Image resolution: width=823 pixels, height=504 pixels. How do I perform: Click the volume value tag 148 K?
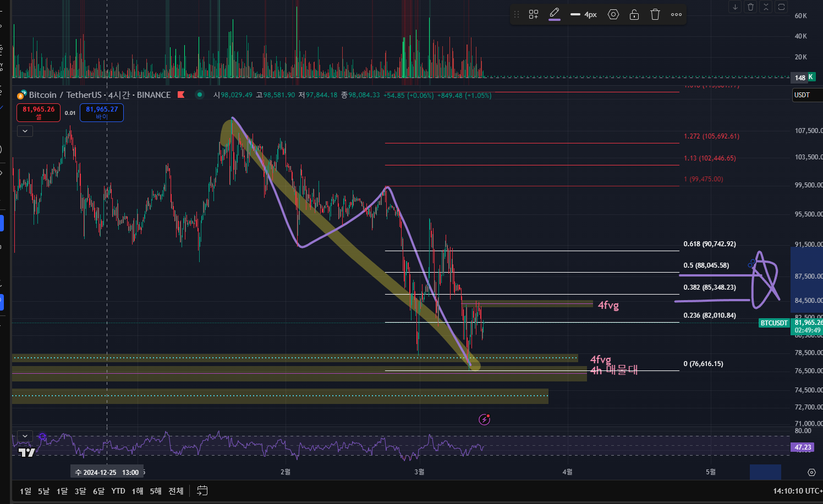(803, 77)
